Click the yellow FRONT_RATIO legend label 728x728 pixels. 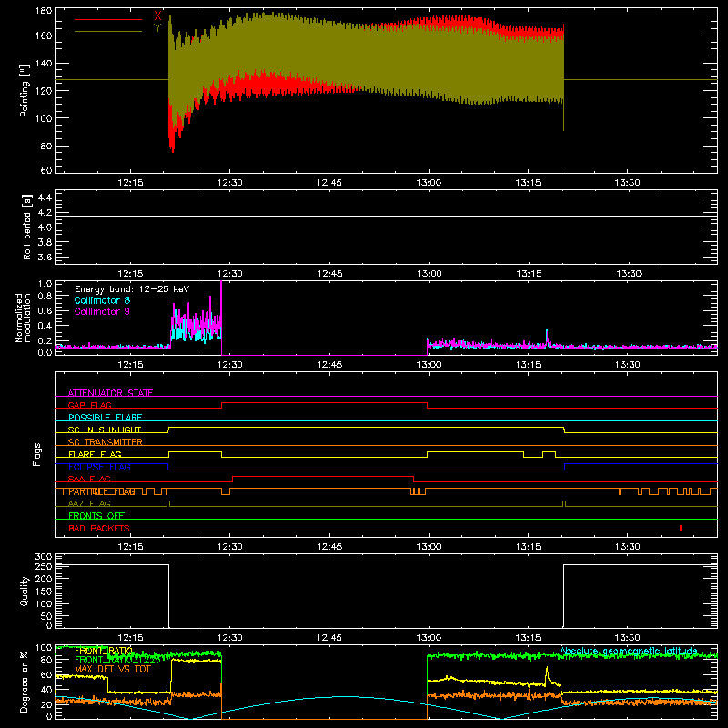tap(104, 651)
